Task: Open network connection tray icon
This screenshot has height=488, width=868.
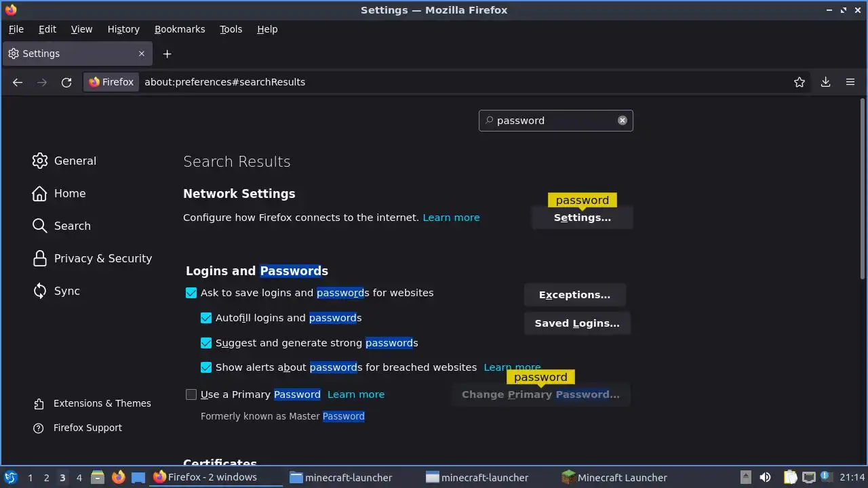Action: (808, 477)
